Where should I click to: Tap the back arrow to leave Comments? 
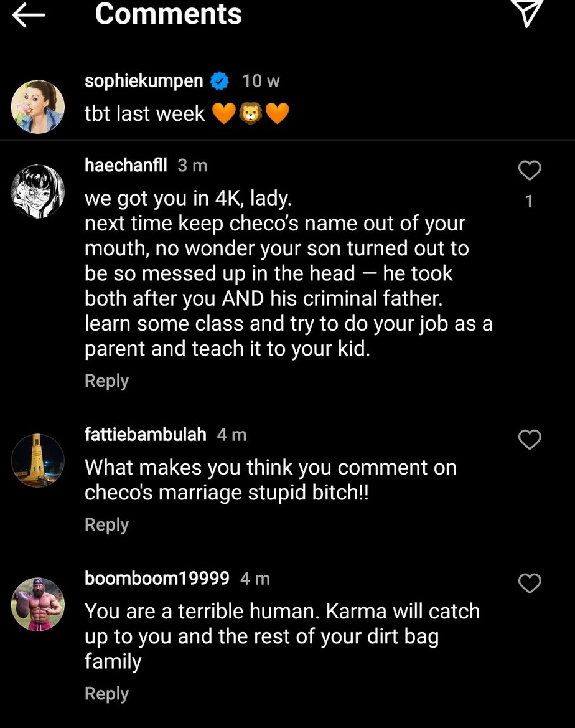click(x=29, y=16)
